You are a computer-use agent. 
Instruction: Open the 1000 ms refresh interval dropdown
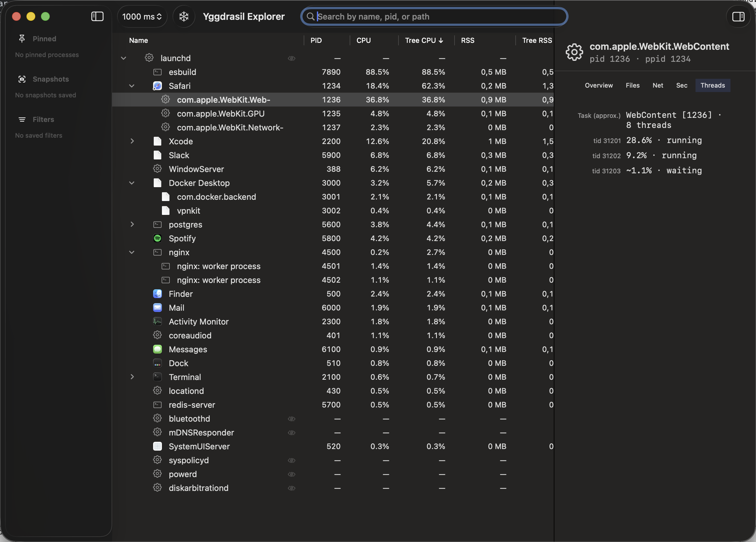[142, 16]
